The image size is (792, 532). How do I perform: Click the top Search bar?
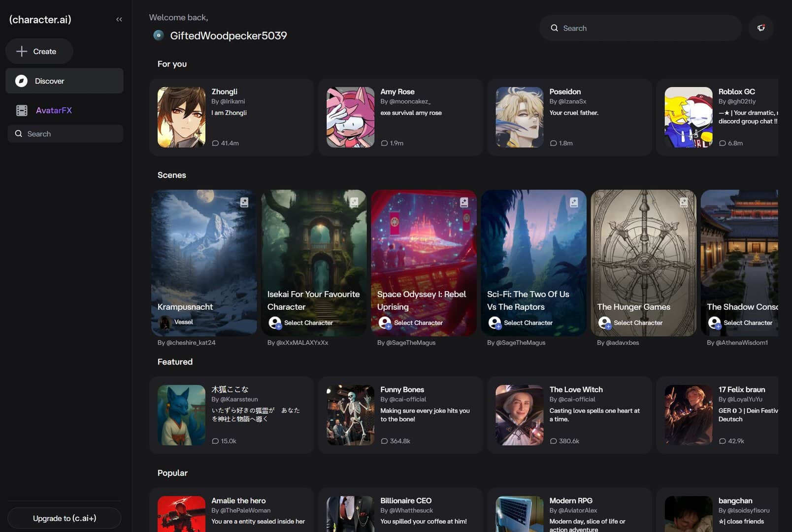pyautogui.click(x=640, y=28)
